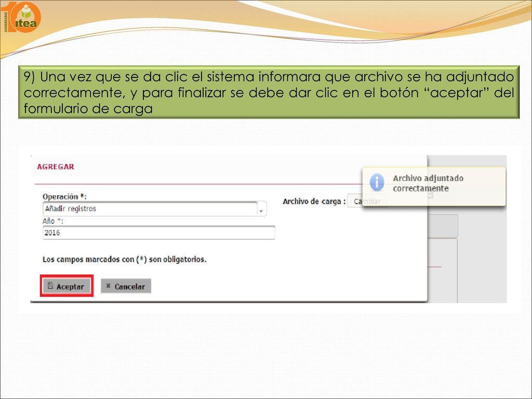
Task: Click the Aceptar button
Action: point(67,286)
